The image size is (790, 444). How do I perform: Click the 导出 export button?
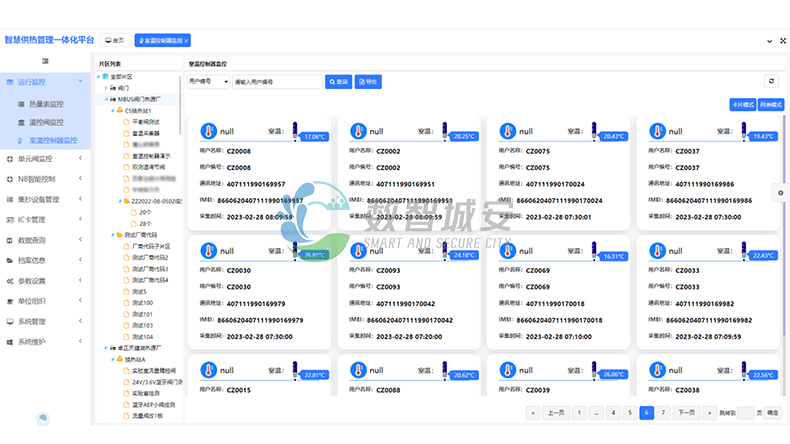368,81
